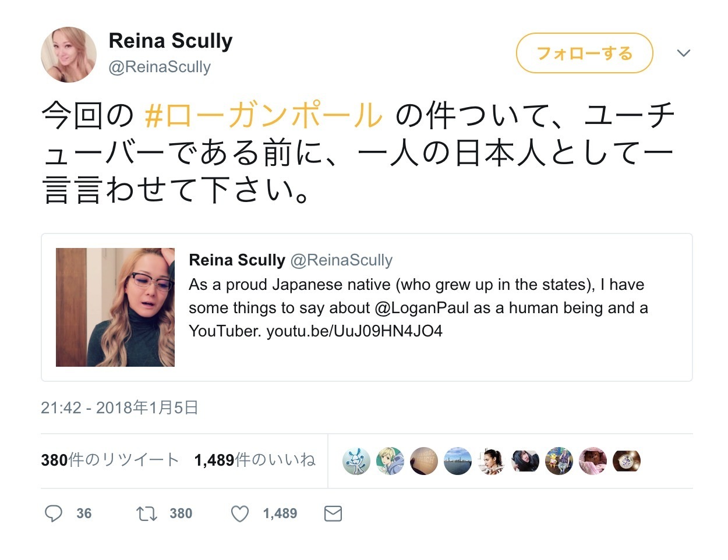Open the @ReinaScully handle at top
Viewport: 728px width, 560px height.
160,67
